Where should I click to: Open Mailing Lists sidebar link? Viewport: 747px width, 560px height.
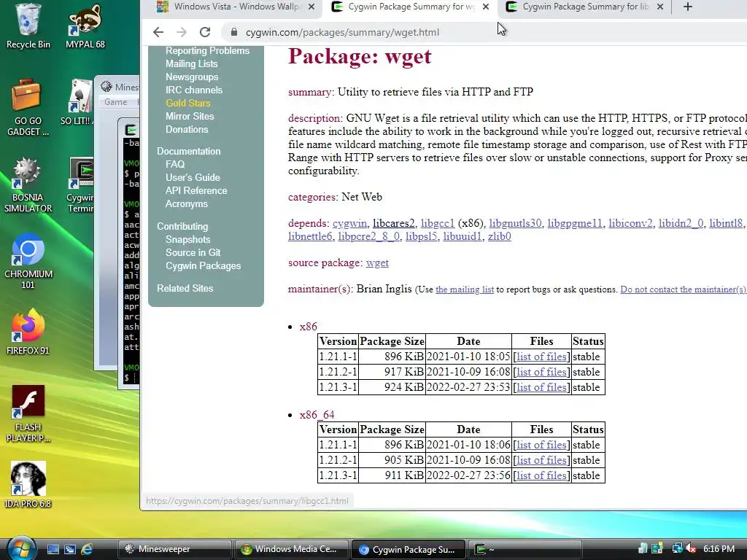coord(192,64)
